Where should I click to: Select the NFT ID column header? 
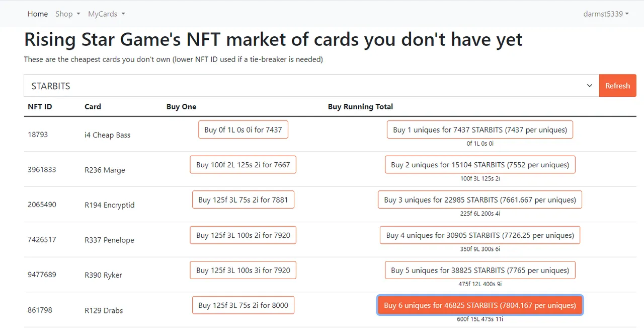pyautogui.click(x=40, y=107)
